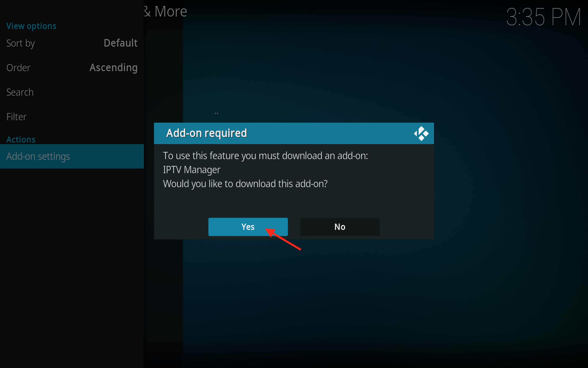Change Sort by Default option
This screenshot has height=368, width=588.
(x=72, y=43)
